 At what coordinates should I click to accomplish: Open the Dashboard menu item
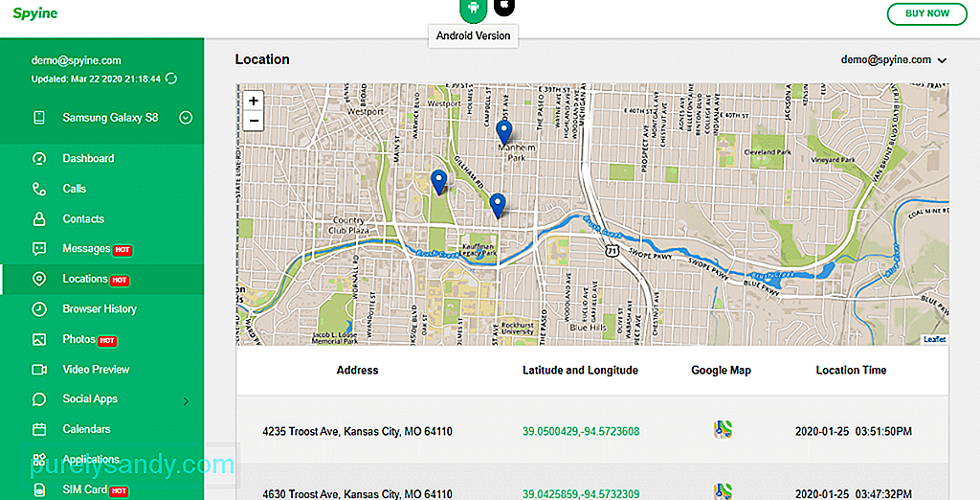tap(88, 158)
